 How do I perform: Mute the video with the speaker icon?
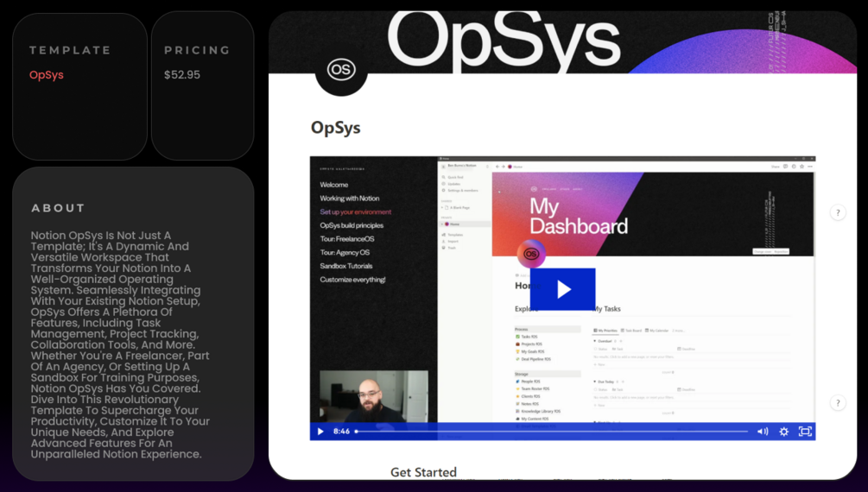click(x=763, y=431)
